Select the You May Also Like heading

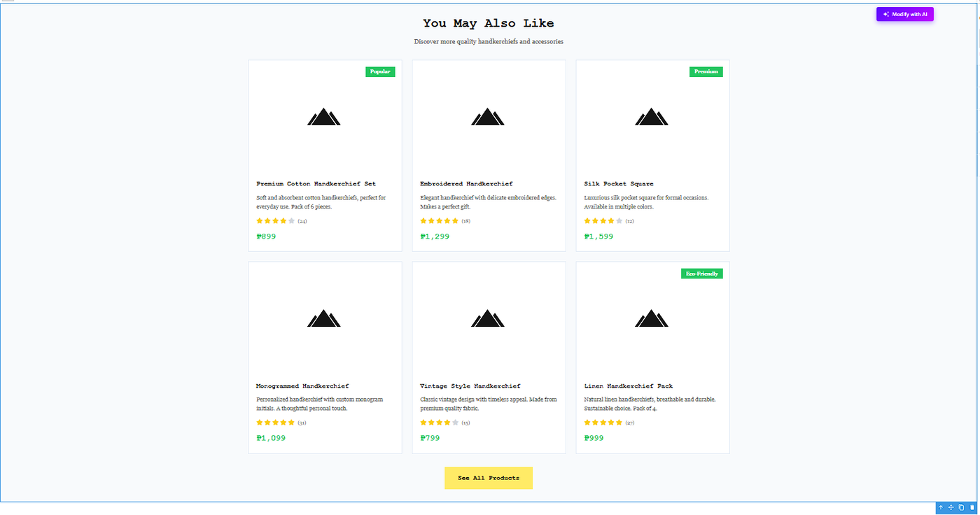[489, 24]
